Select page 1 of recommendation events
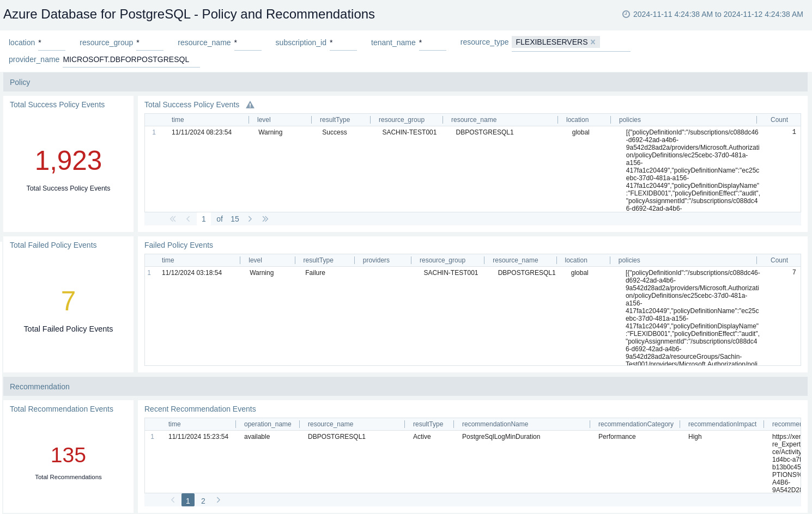The width and height of the screenshot is (812, 514). coord(188,500)
